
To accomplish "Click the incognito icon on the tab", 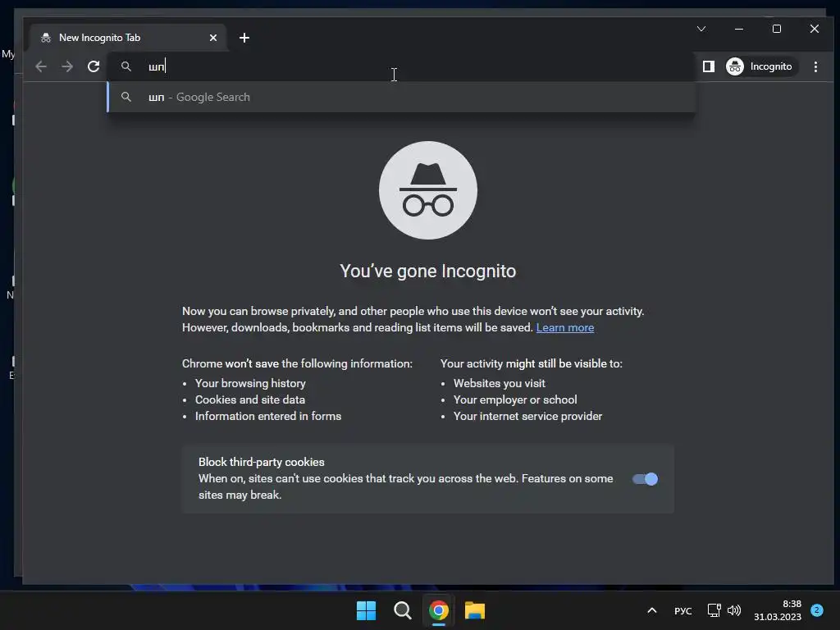I will pos(46,38).
